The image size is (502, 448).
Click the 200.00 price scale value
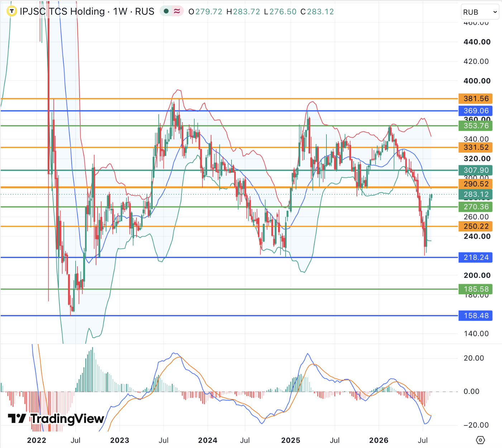tap(477, 276)
